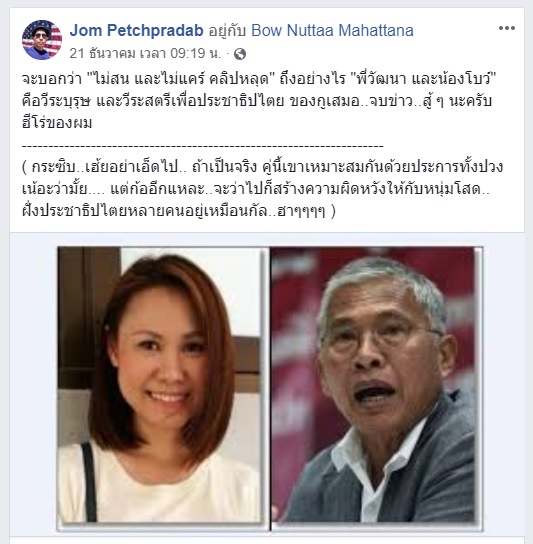Click last line ending ฮาๆๆๆๆ )

tap(179, 211)
